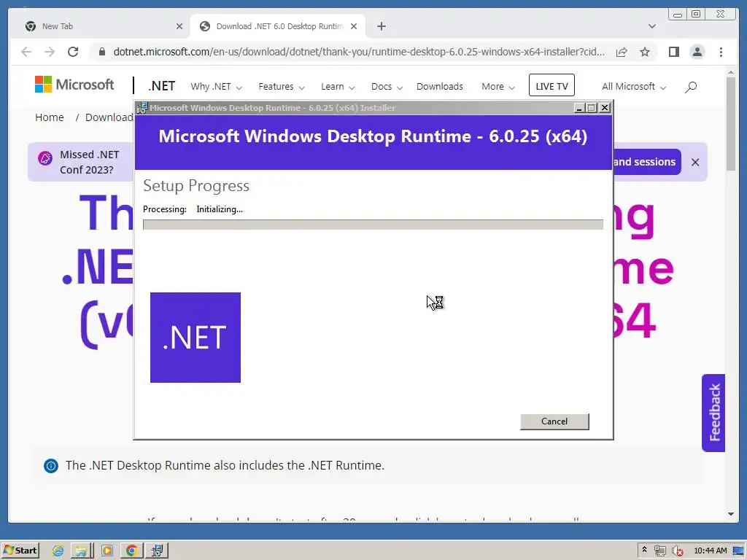Expand the Why .NET menu
This screenshot has height=560, width=747.
216,87
